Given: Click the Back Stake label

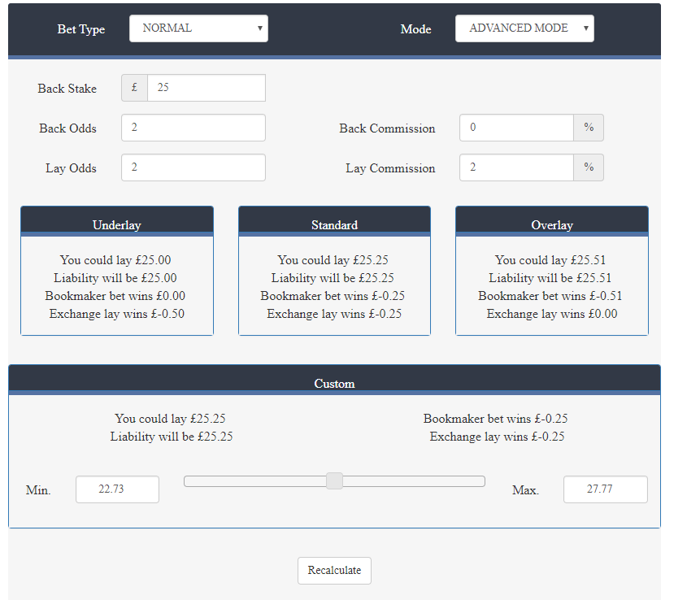Looking at the screenshot, I should coord(67,89).
